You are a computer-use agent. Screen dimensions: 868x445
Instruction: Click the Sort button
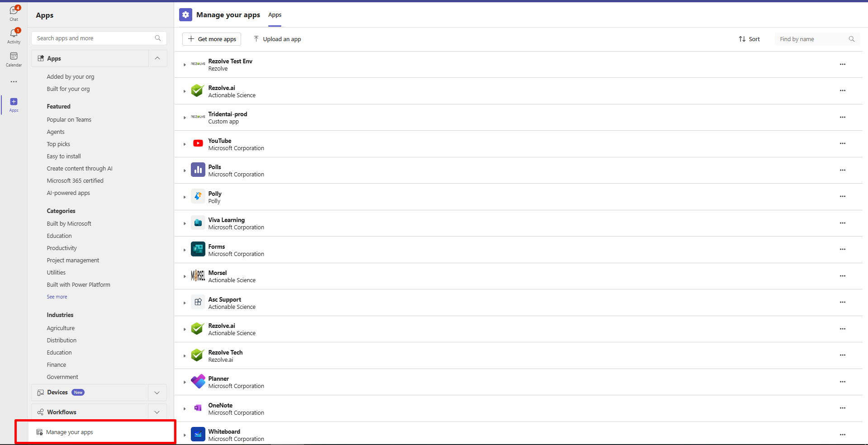click(749, 39)
